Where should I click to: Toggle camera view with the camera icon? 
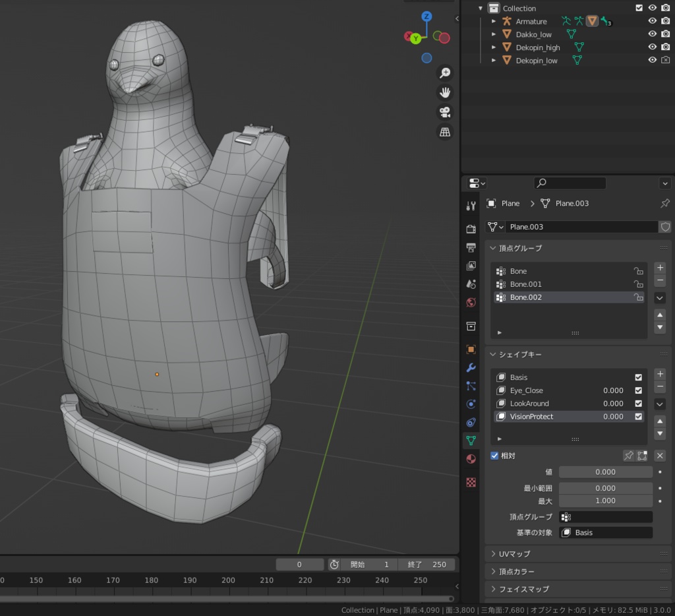(445, 112)
